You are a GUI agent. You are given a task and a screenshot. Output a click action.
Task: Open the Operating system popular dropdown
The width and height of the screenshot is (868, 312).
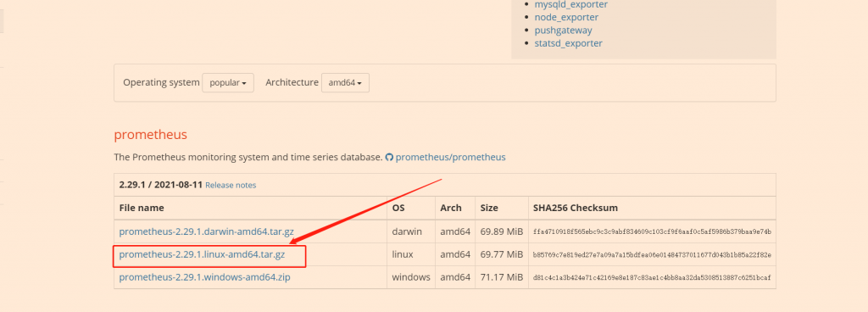click(228, 82)
